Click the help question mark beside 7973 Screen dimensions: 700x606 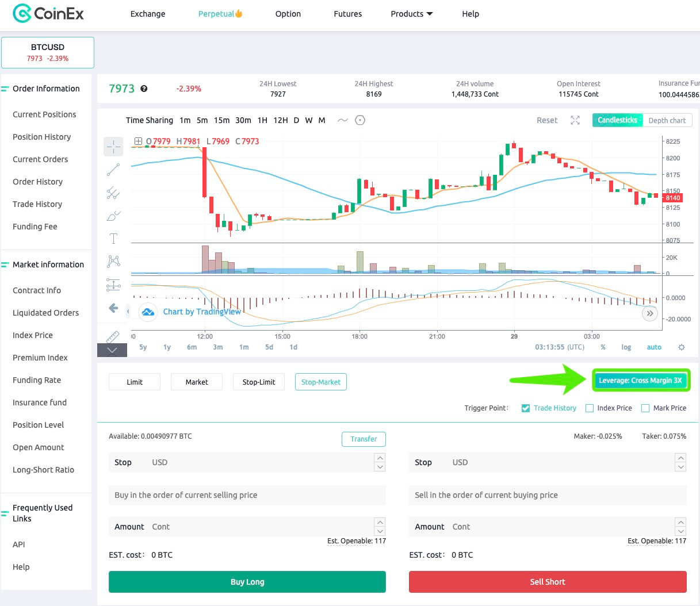point(144,89)
